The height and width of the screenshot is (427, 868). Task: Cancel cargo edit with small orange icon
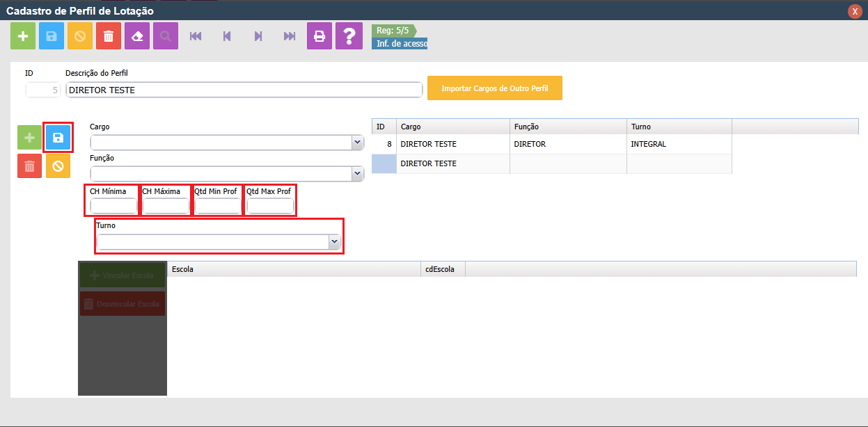(x=58, y=166)
